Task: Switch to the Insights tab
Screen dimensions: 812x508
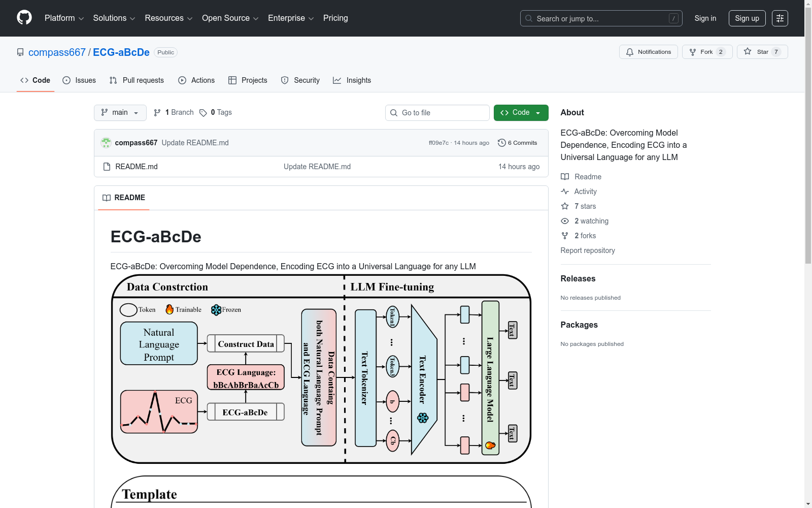Action: click(x=352, y=80)
